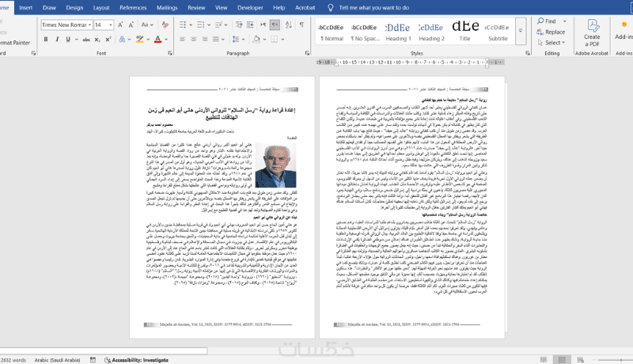Image resolution: width=633 pixels, height=364 pixels.
Task: Expand Find options dropdown arrow
Action: [565, 21]
